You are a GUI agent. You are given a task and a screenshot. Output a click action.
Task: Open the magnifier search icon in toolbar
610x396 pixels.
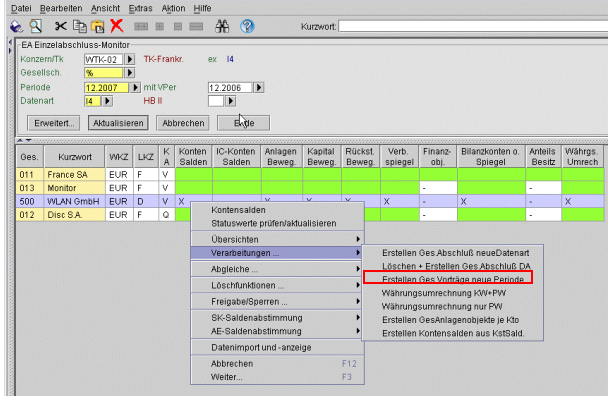[35, 26]
